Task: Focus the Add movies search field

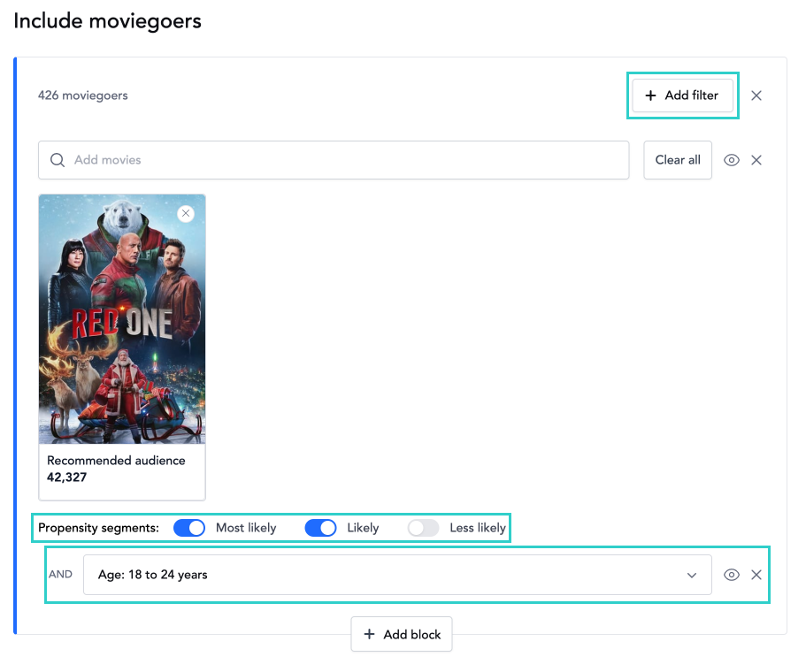Action: pyautogui.click(x=333, y=160)
